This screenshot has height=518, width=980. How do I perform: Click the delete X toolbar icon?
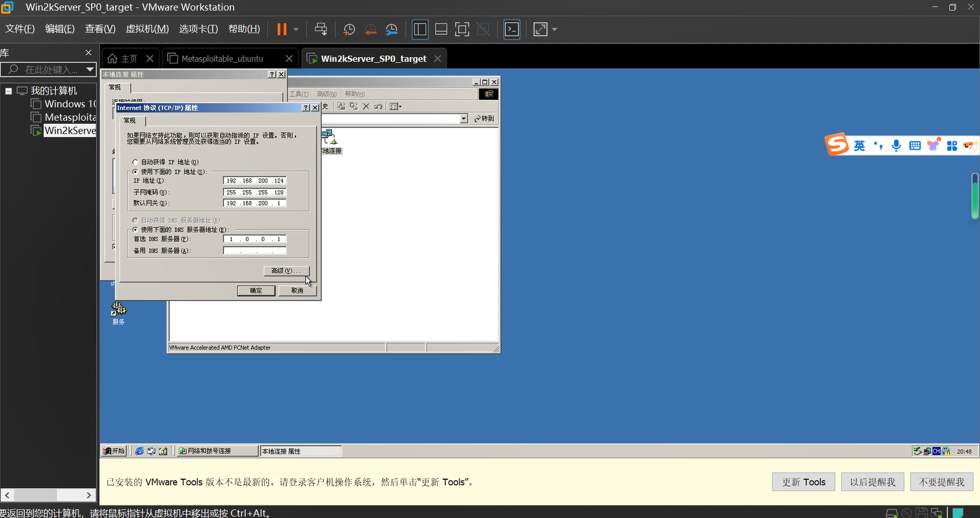366,107
